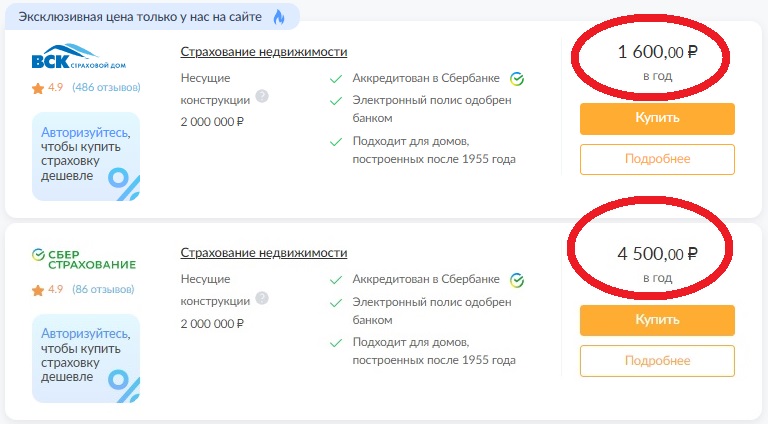Open Подробнее details for the VSK offer
Screen dimensions: 768x424
click(x=657, y=159)
